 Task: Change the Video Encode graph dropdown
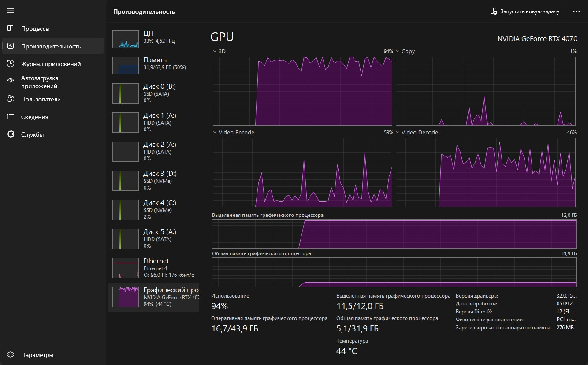point(215,133)
